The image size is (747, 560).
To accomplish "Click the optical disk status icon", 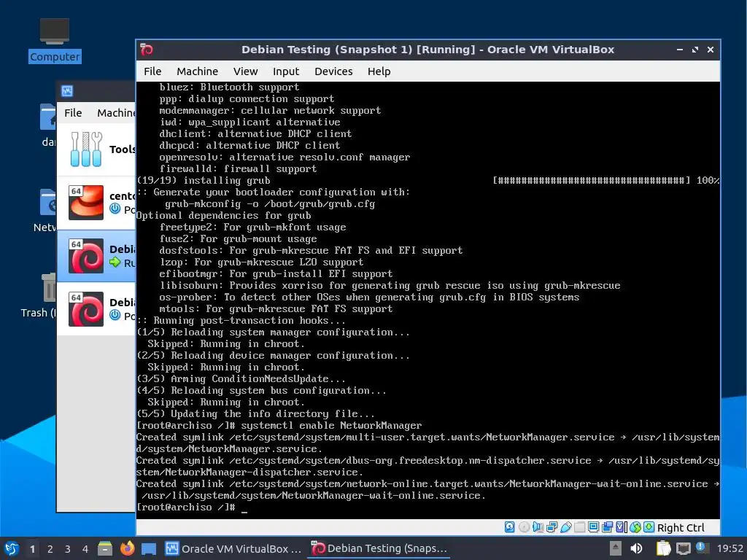I will [x=524, y=527].
